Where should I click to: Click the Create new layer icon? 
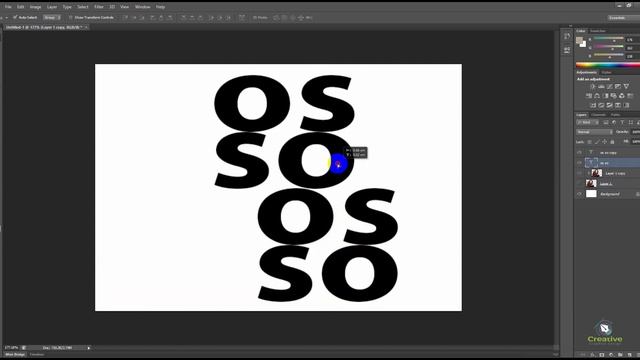coord(629,355)
